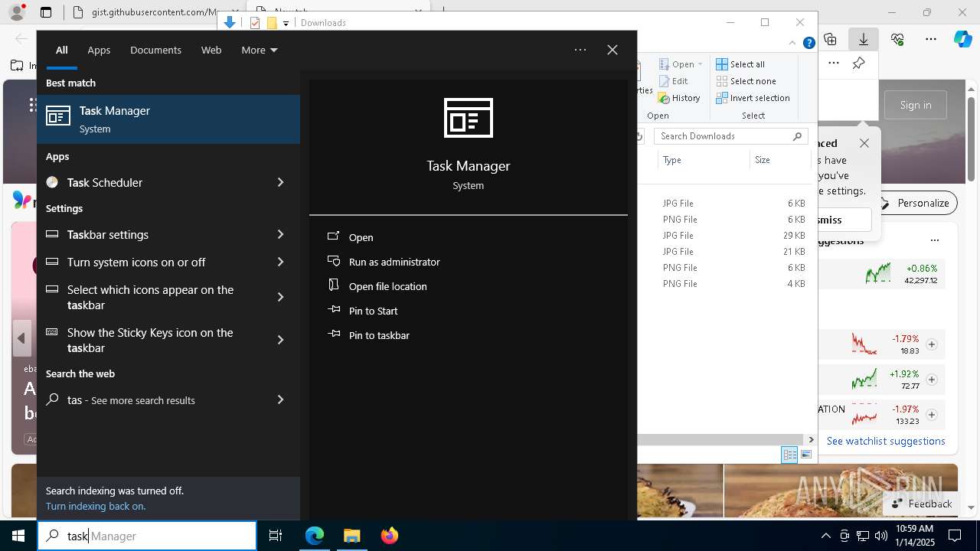Switch Downloads to large icons view
The image size is (980, 551).
(x=805, y=455)
